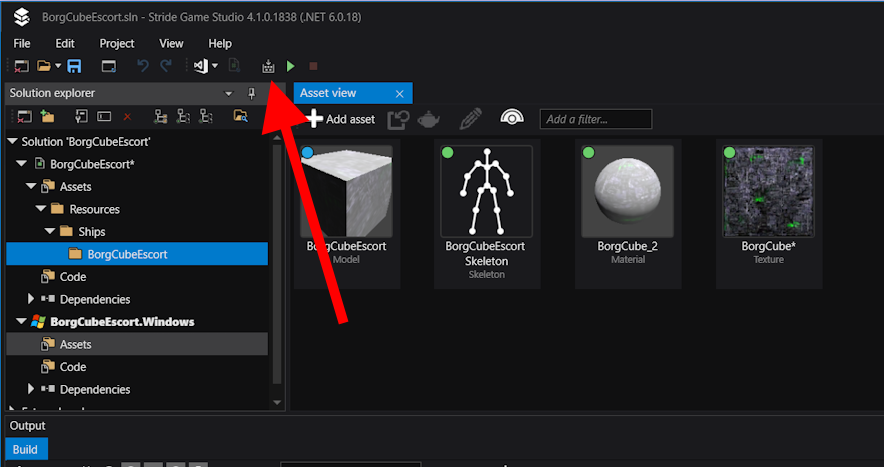Close the Asset view tab
The image size is (884, 467).
point(400,94)
